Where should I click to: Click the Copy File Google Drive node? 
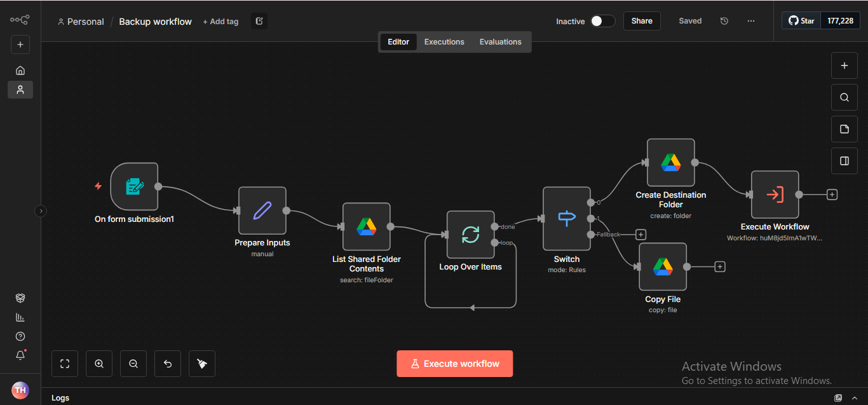point(663,267)
